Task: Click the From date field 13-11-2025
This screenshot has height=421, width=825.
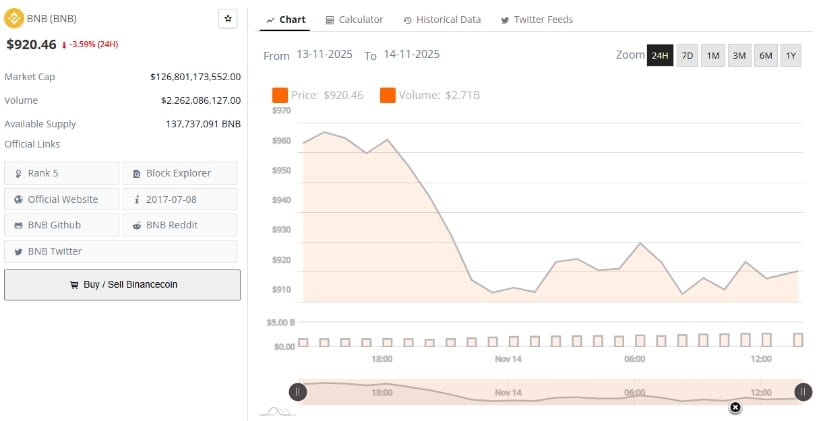Action: (326, 55)
